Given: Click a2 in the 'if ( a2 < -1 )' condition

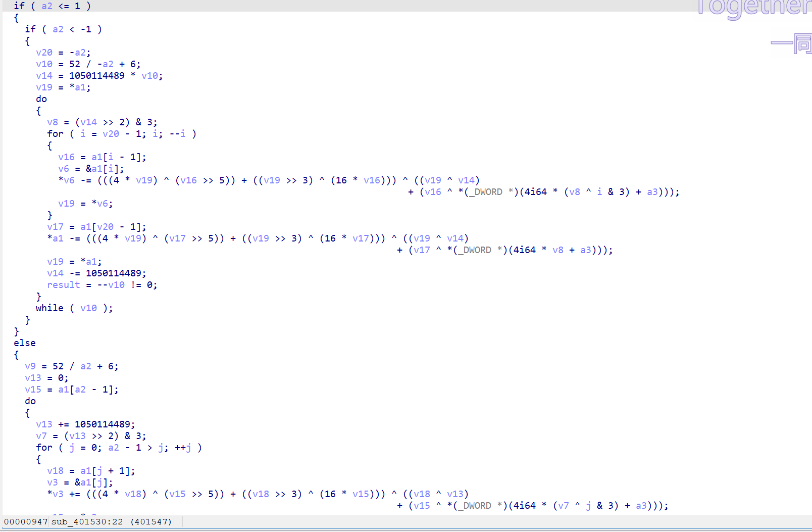Looking at the screenshot, I should click(58, 29).
